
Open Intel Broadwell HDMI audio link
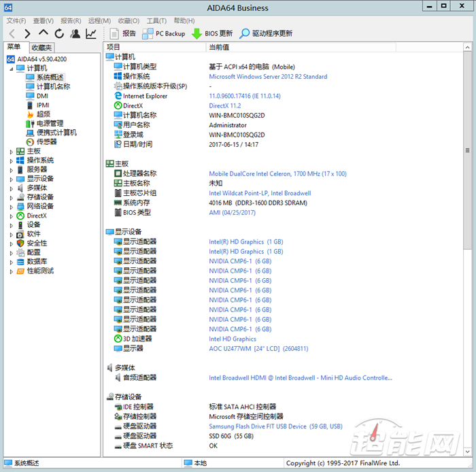click(301, 377)
